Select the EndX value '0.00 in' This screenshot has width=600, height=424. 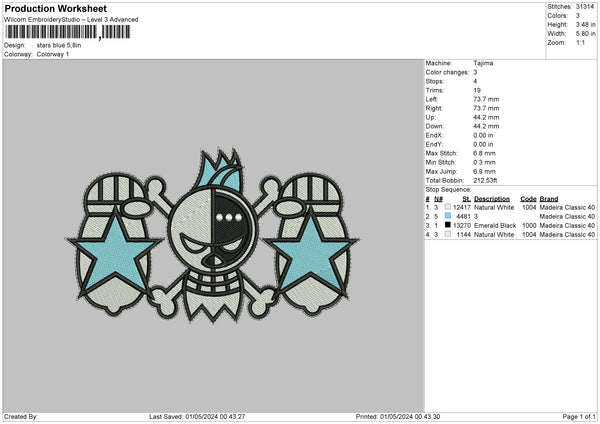coord(483,135)
